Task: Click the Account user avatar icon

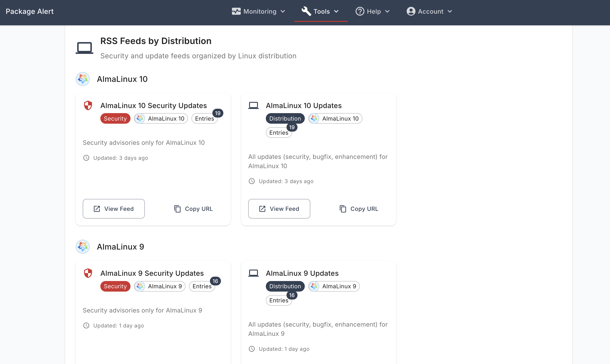Action: [x=411, y=11]
